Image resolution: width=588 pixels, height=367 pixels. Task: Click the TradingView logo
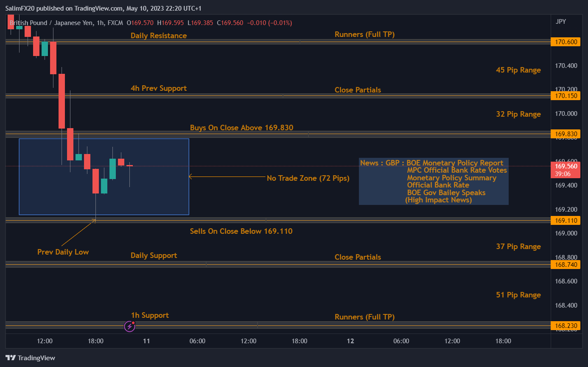coord(30,358)
